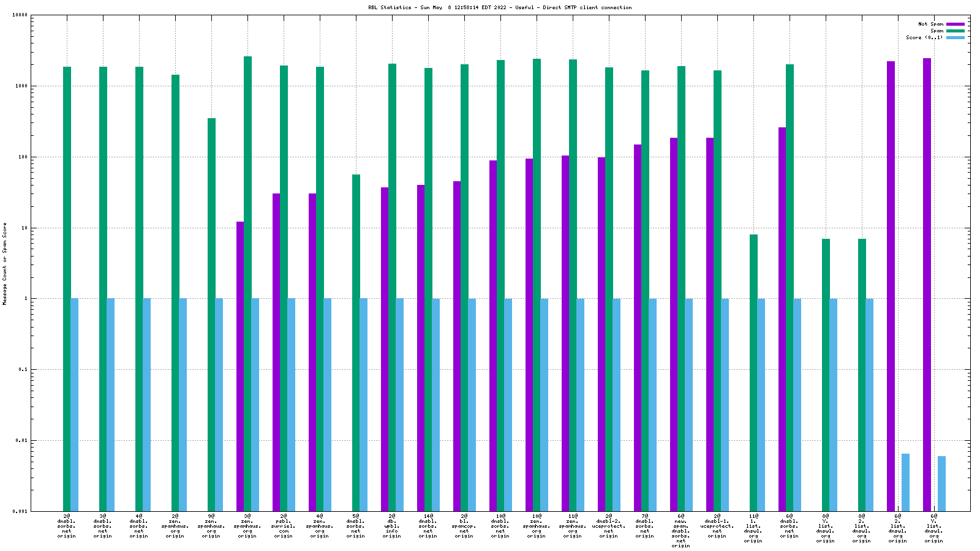Click the short blue bar for 6@ 2.list.dnswl.org
980x551 pixels.
[905, 482]
